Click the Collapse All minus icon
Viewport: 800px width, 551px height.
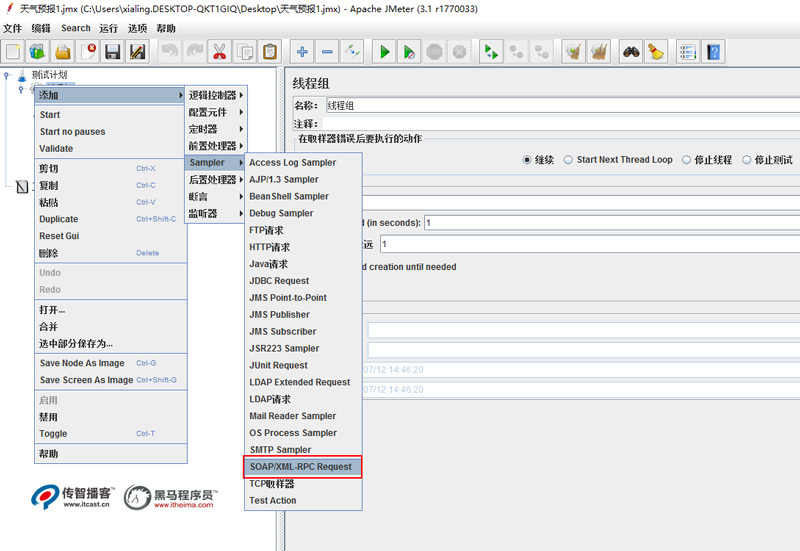click(x=327, y=52)
